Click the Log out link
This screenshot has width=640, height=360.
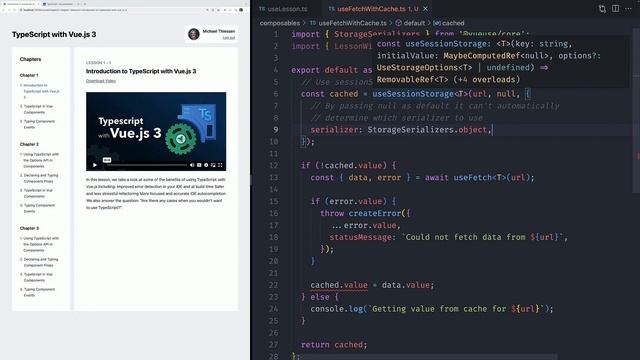point(229,38)
